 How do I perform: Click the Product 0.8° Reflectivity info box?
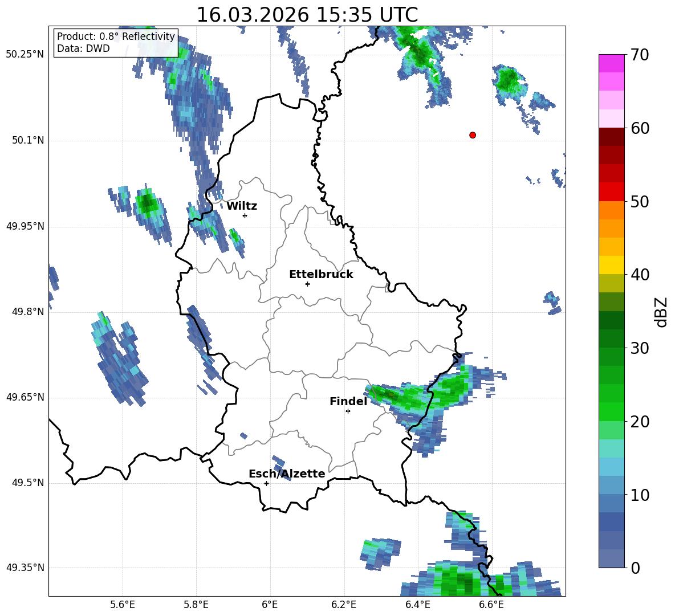[116, 42]
